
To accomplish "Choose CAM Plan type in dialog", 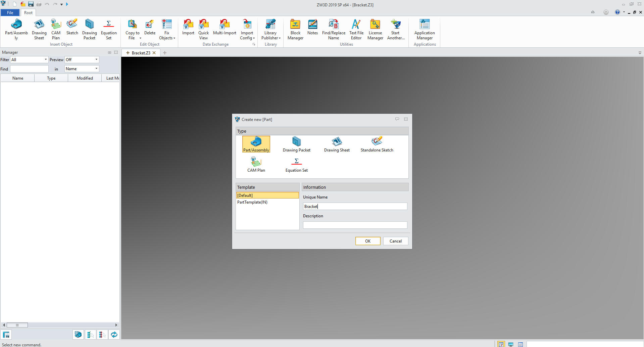I will click(256, 165).
